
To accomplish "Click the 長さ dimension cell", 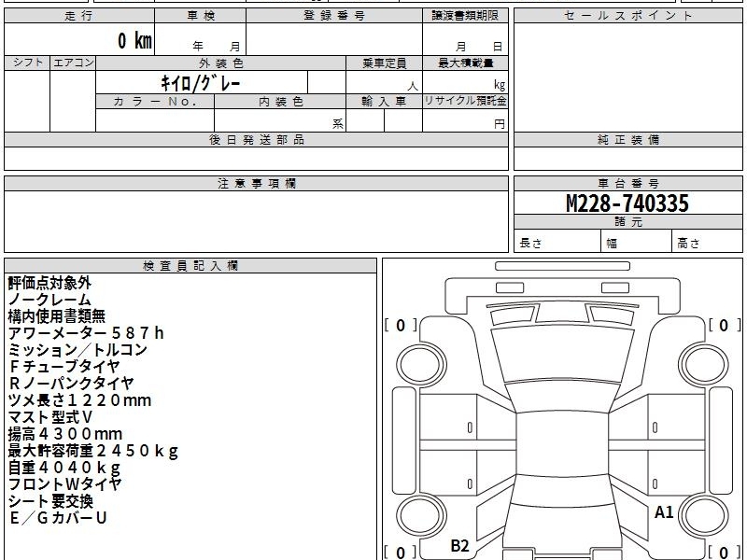I will tap(557, 241).
